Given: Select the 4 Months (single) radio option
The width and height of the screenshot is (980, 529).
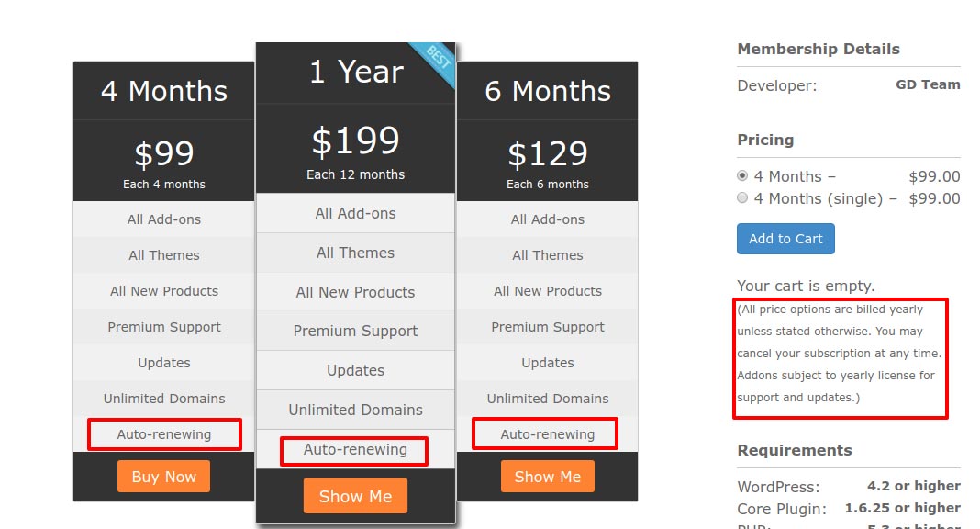Looking at the screenshot, I should click(742, 197).
